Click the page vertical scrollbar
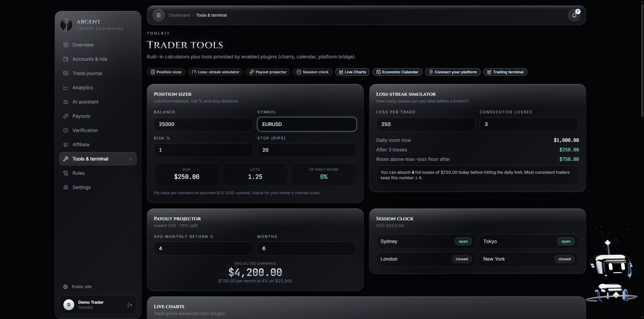The height and width of the screenshot is (319, 644). 642,60
